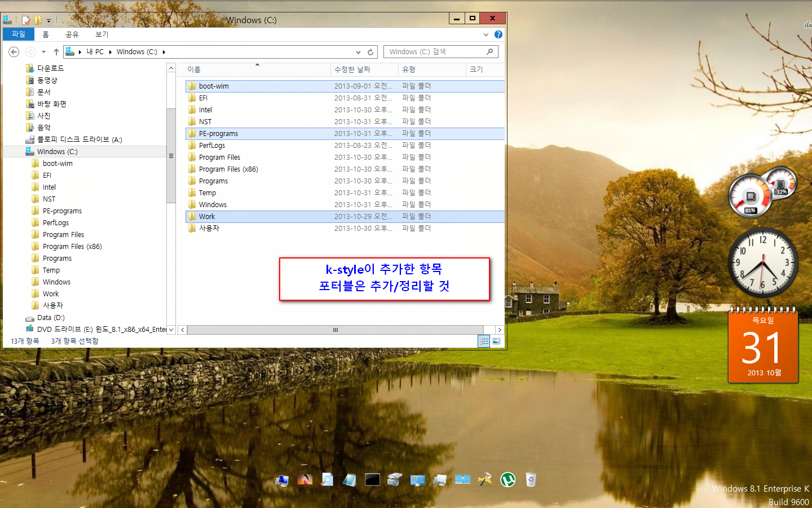812x508 pixels.
Task: Select Data (D:) in the navigation tree
Action: coord(45,318)
